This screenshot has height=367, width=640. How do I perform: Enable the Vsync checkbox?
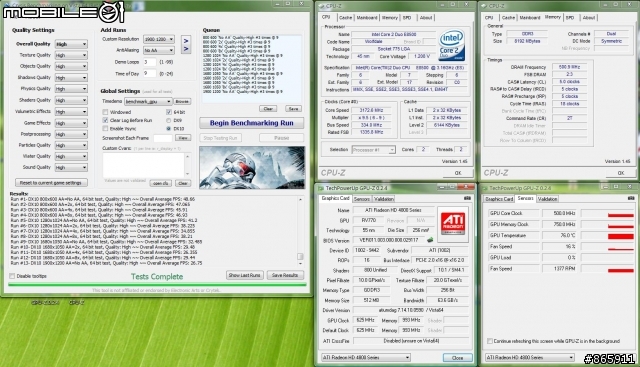(105, 128)
